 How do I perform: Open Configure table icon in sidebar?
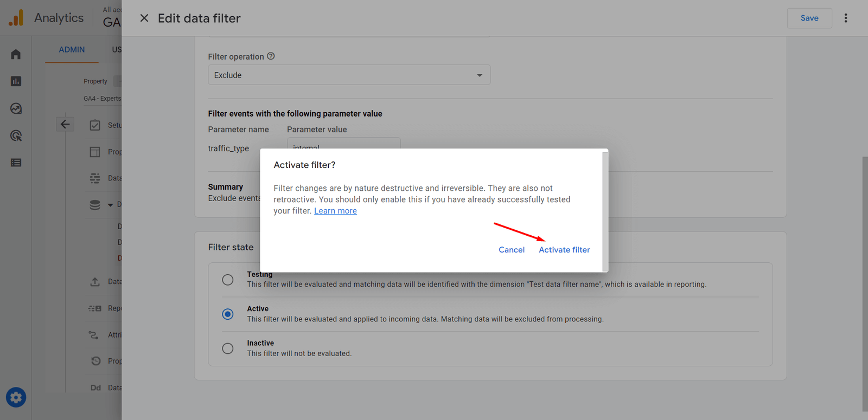[x=16, y=163]
